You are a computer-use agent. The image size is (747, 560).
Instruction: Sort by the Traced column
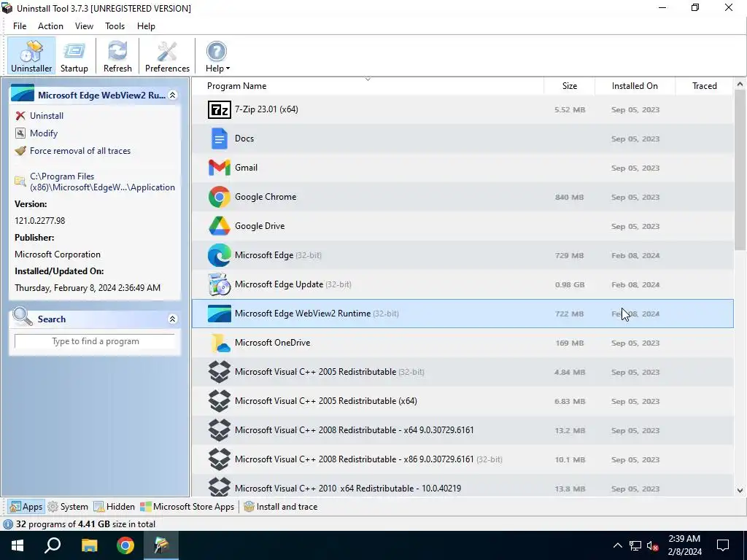[x=704, y=86]
